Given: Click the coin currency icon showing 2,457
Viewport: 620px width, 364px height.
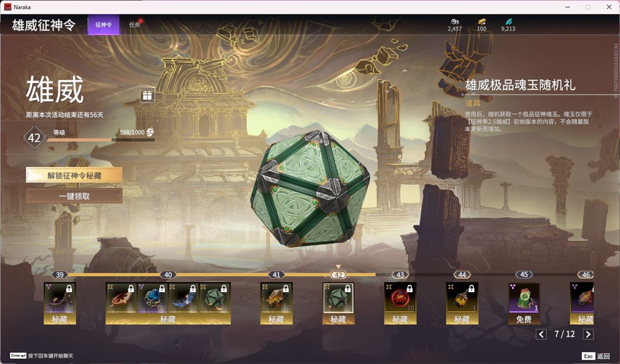Looking at the screenshot, I should coord(455,21).
